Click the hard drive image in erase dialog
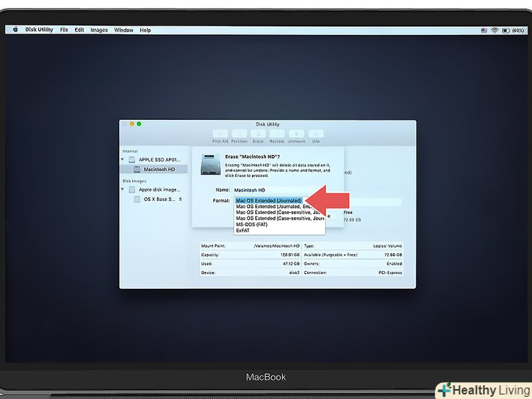532x399 pixels. (210, 164)
